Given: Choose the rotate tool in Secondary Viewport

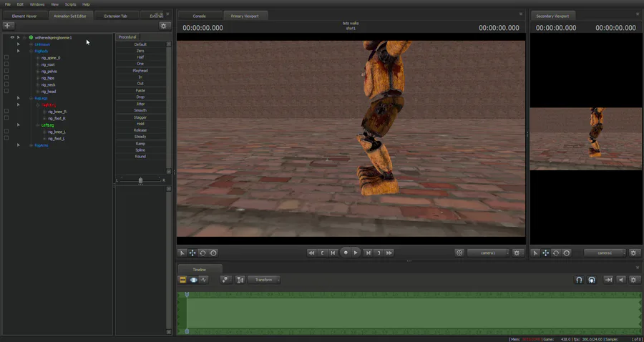Looking at the screenshot, I should [x=556, y=253].
